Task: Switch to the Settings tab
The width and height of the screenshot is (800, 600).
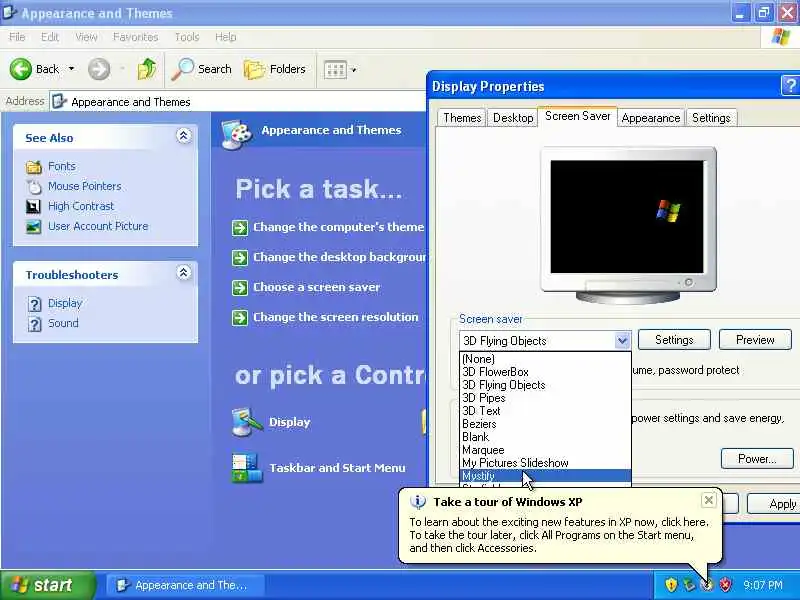Action: pos(711,118)
